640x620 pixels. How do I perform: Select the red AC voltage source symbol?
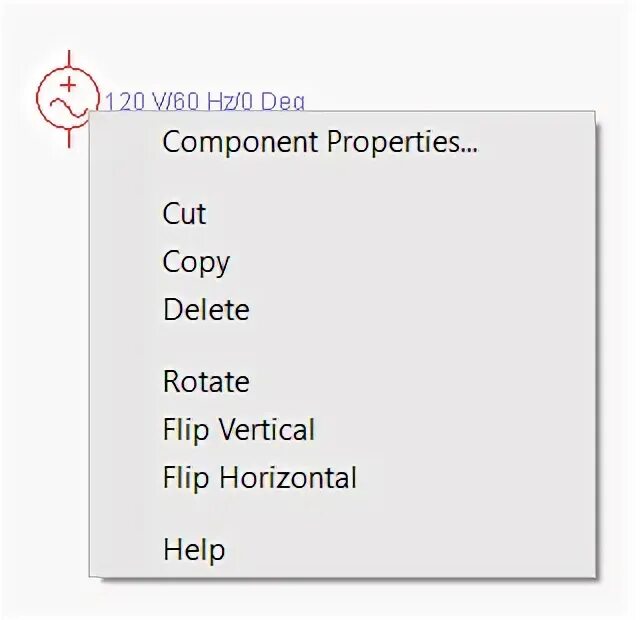click(x=68, y=98)
